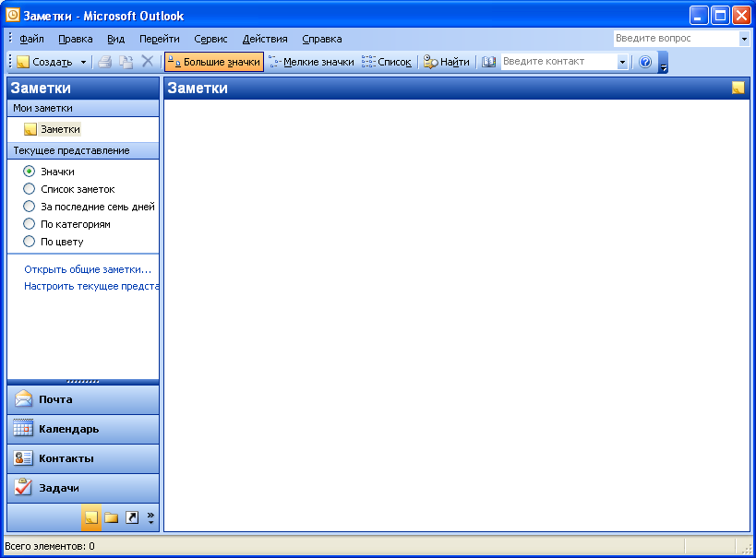Open the Задачи navigation pane
The height and width of the screenshot is (558, 756).
[83, 488]
